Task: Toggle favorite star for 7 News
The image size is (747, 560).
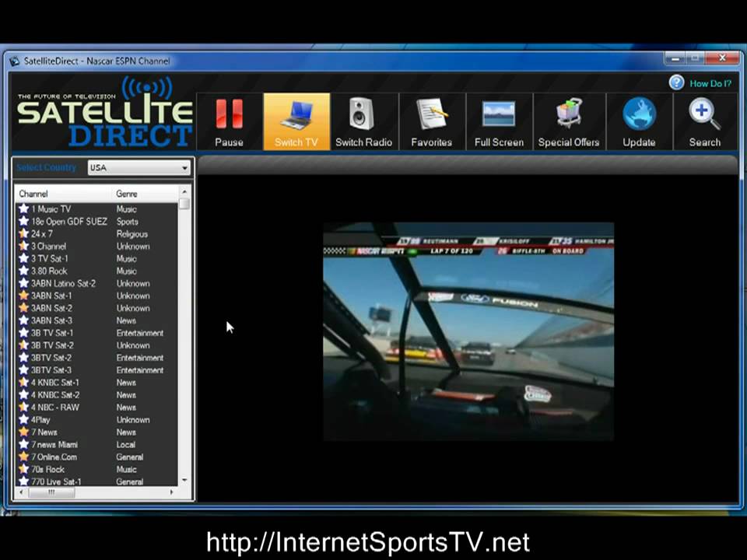Action: point(23,432)
